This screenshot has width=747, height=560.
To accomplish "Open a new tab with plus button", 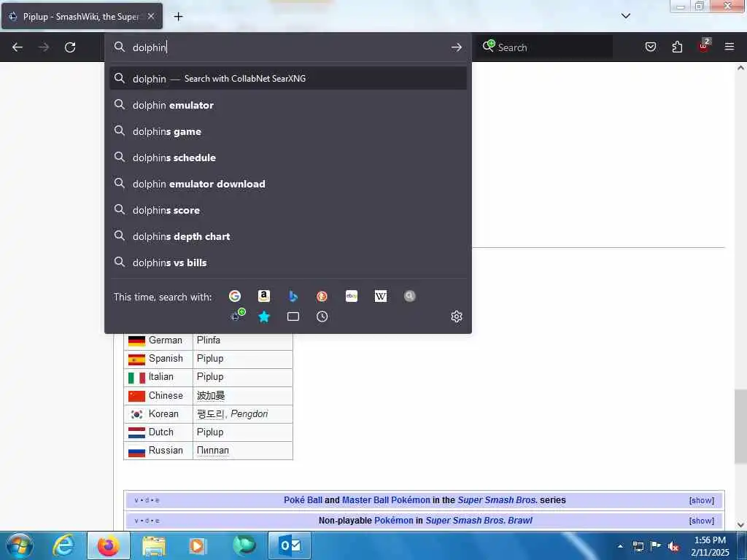I will pos(178,17).
